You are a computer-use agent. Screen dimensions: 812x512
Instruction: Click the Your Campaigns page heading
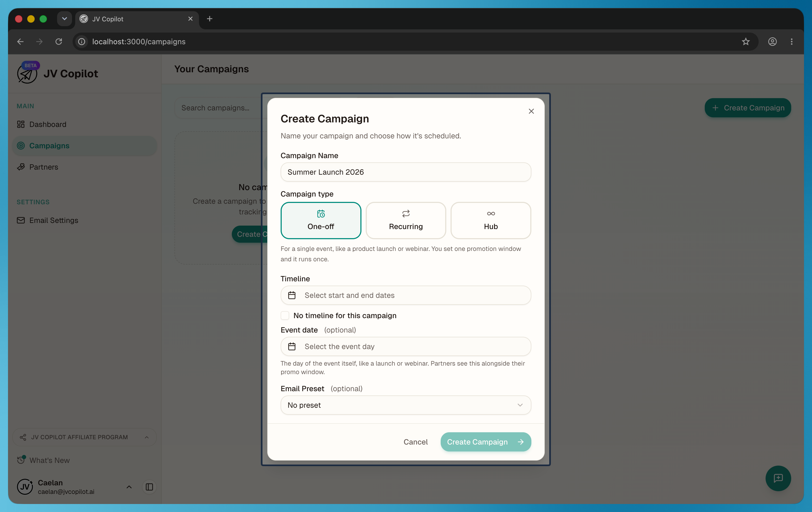212,69
